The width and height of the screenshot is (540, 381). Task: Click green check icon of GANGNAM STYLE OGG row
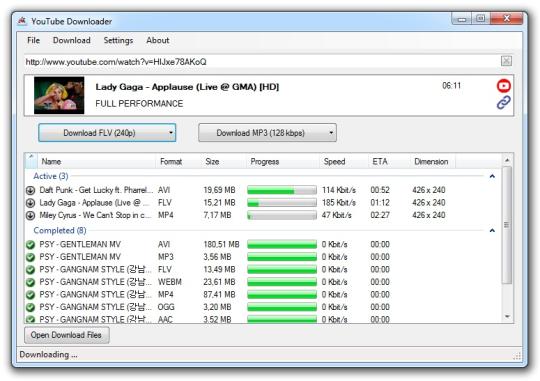(x=31, y=307)
